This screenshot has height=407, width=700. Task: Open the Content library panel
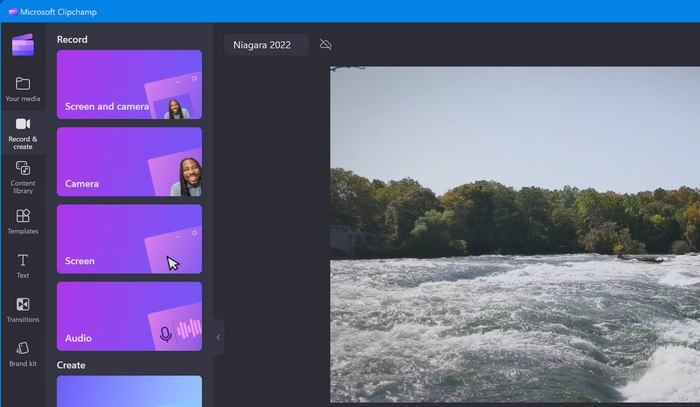coord(23,178)
